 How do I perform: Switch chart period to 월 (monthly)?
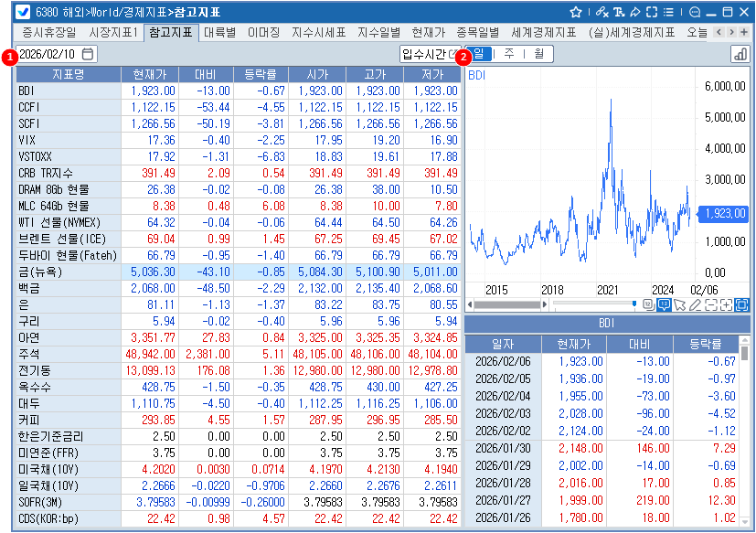(538, 54)
